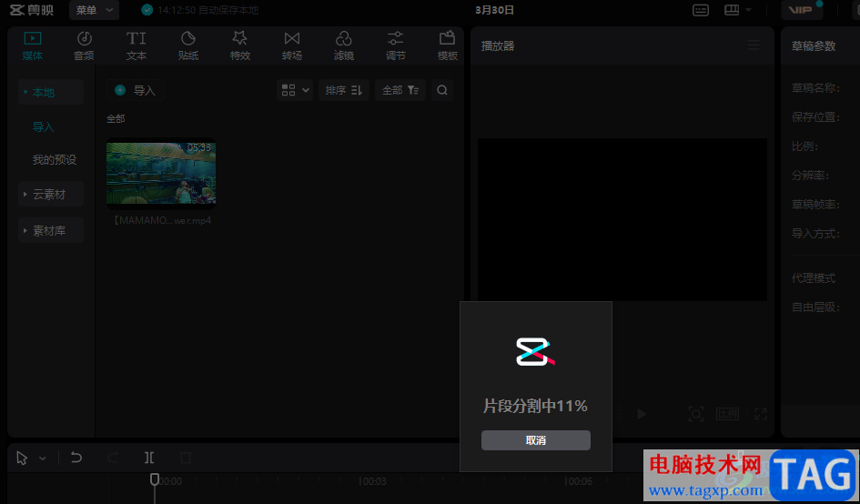860x504 pixels.
Task: Click the media search icon
Action: tap(442, 90)
